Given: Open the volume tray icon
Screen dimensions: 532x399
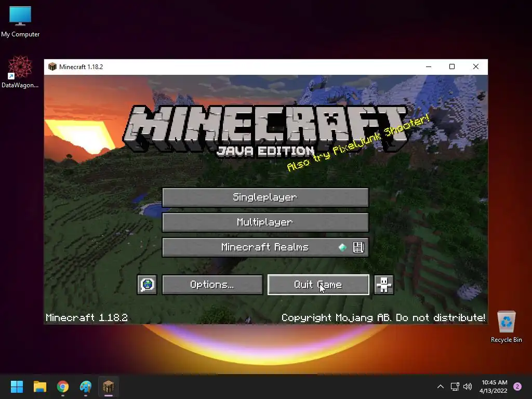Looking at the screenshot, I should pyautogui.click(x=468, y=387).
